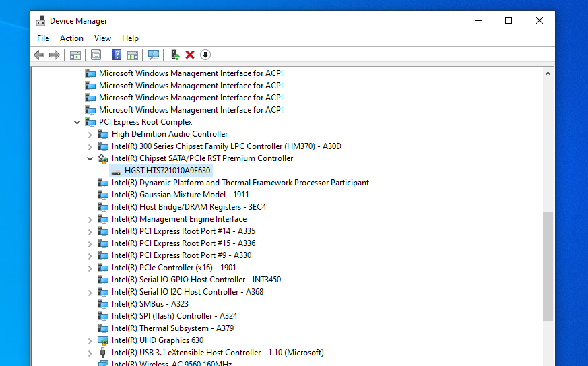This screenshot has height=366, width=588.
Task: Select HGST HTS721010A9E630 drive entry
Action: pos(167,171)
